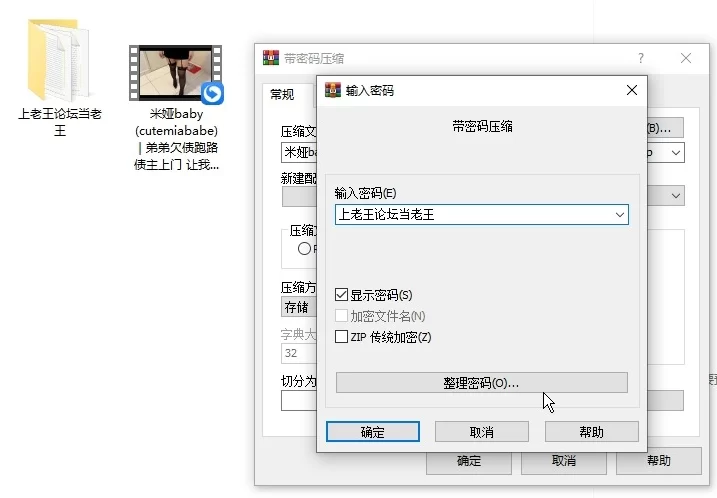
Task: Expand the password history dropdown arrow
Action: (620, 214)
